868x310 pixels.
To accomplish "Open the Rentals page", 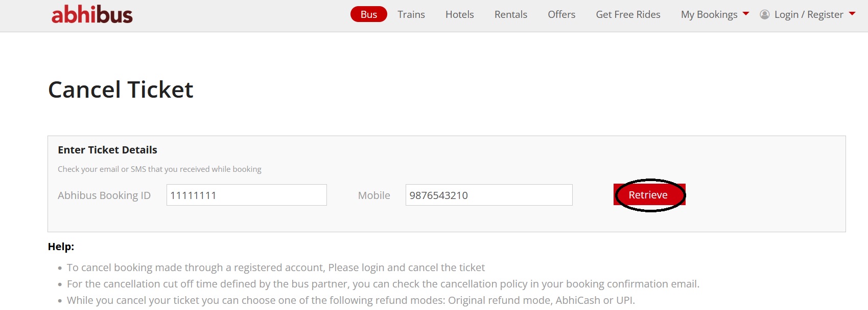I will point(510,14).
